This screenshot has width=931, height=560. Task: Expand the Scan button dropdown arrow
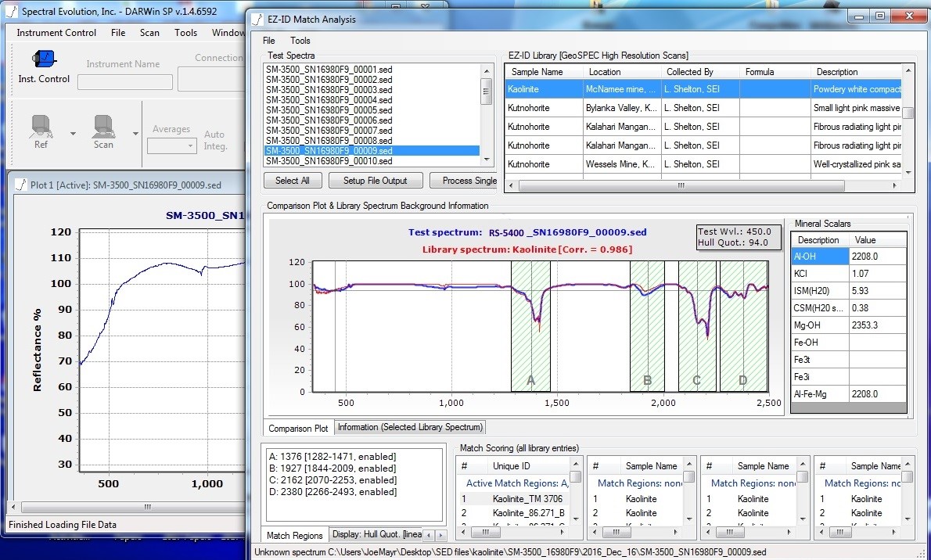pos(135,134)
